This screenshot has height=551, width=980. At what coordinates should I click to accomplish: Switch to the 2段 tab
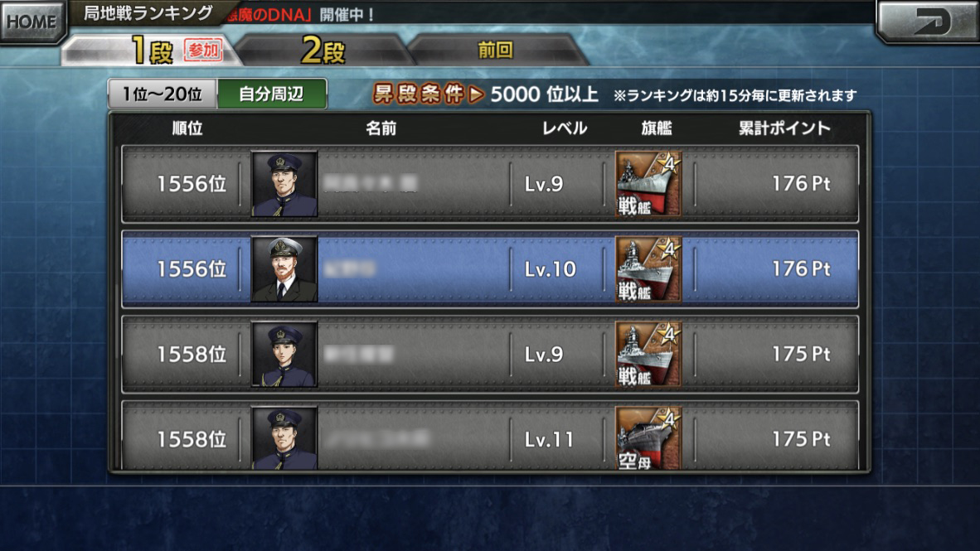(x=323, y=50)
